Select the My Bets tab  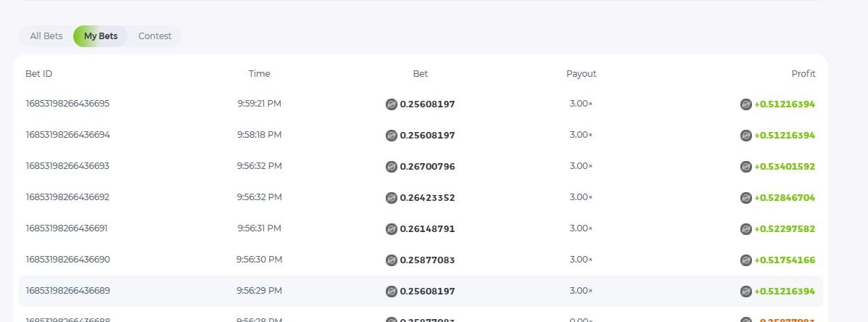[x=101, y=36]
